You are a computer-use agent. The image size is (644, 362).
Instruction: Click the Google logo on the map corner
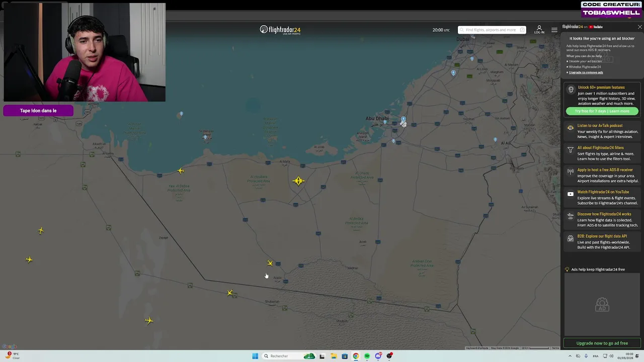point(10,346)
